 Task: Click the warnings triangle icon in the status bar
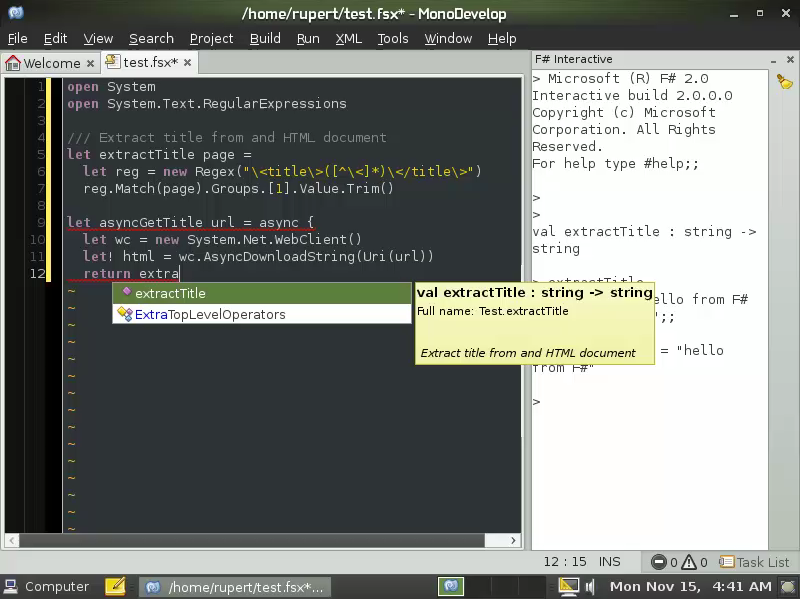(689, 562)
